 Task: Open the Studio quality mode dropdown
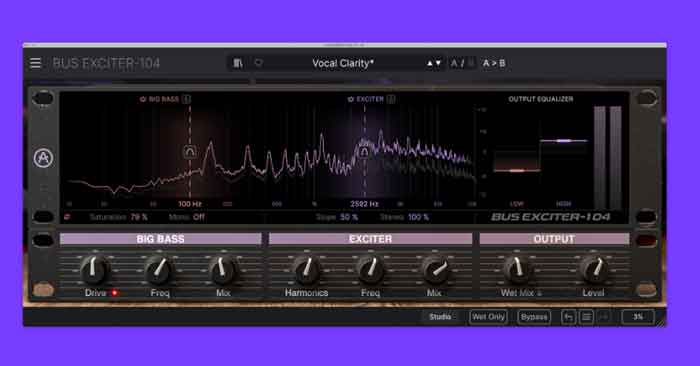[x=440, y=317]
